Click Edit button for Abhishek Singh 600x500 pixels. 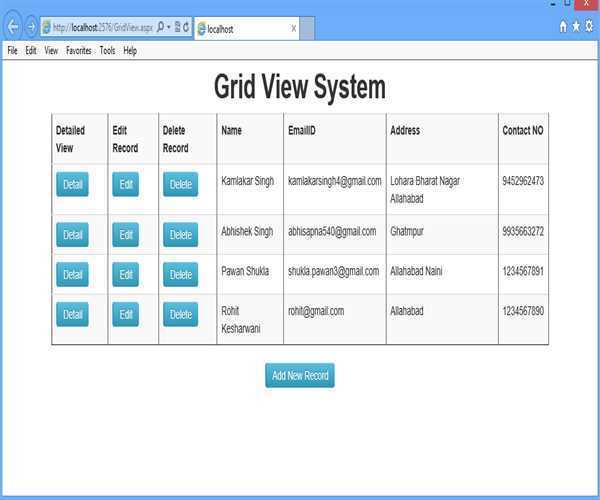click(125, 235)
